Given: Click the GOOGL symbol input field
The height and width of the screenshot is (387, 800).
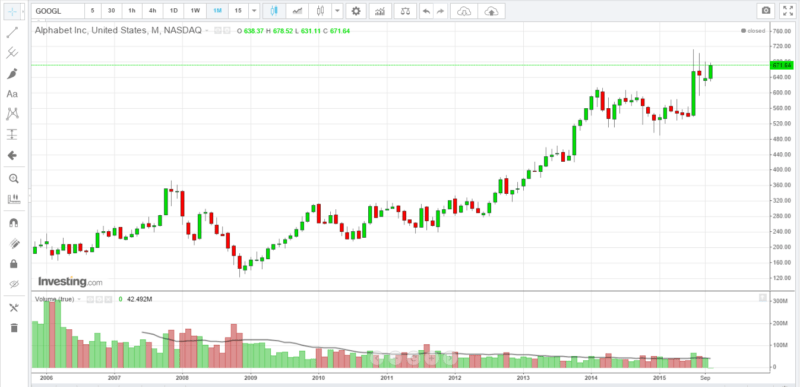Looking at the screenshot, I should [58, 11].
